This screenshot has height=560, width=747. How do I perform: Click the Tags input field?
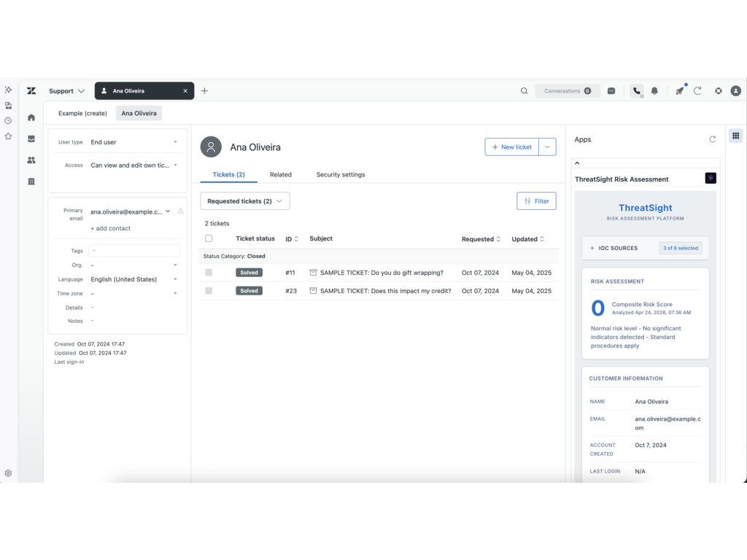coord(134,251)
